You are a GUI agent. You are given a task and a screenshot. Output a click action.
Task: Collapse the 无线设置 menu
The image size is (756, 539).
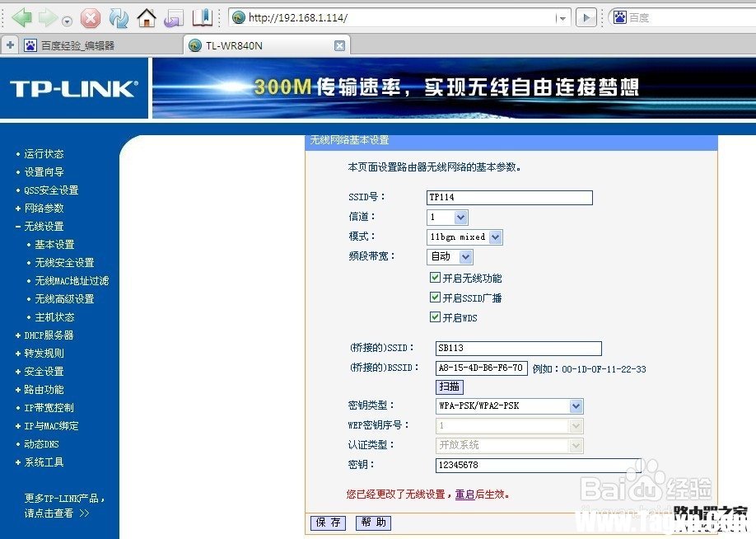tap(44, 227)
